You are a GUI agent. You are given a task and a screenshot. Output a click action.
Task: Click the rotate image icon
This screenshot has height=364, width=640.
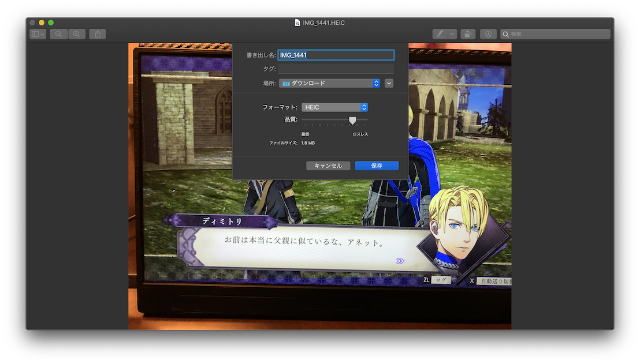(x=468, y=34)
